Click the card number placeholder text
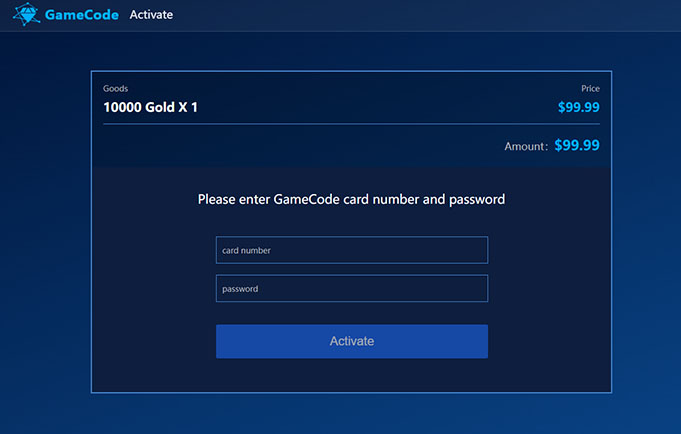The image size is (681, 434). 246,251
